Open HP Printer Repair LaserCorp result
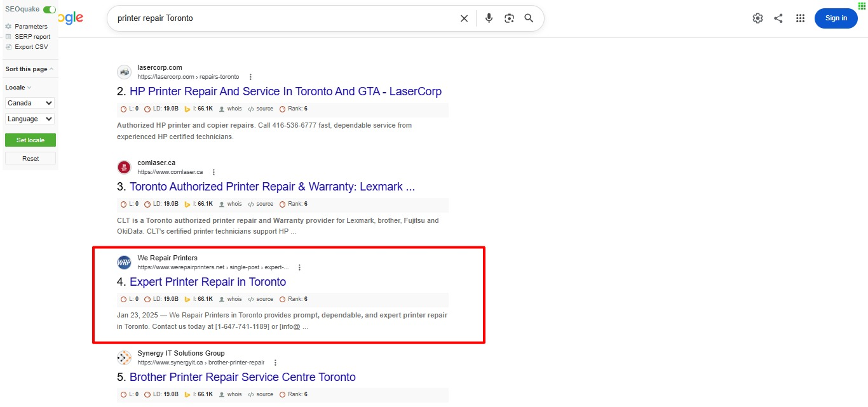Viewport: 868px width, 407px height. [285, 91]
